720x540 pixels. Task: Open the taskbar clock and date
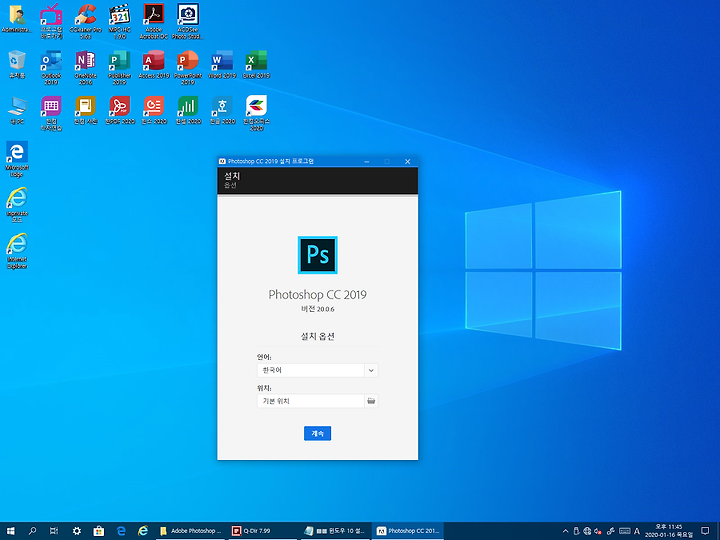pos(669,531)
